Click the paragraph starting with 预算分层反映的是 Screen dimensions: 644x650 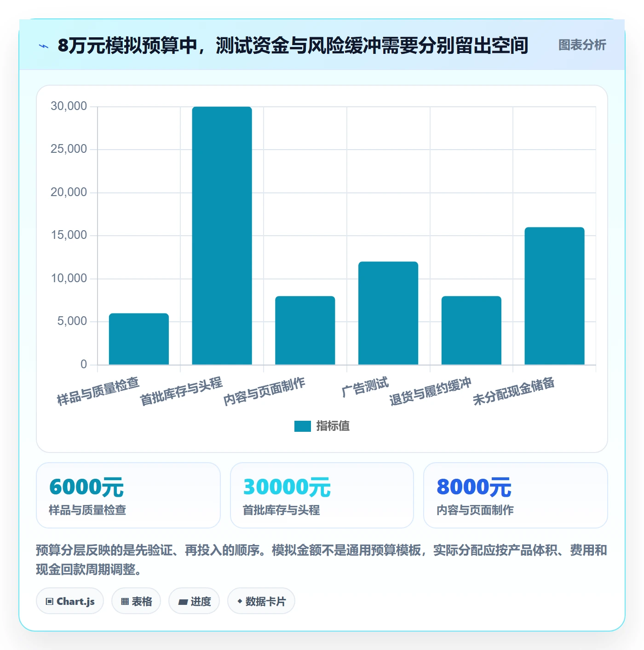tap(322, 560)
